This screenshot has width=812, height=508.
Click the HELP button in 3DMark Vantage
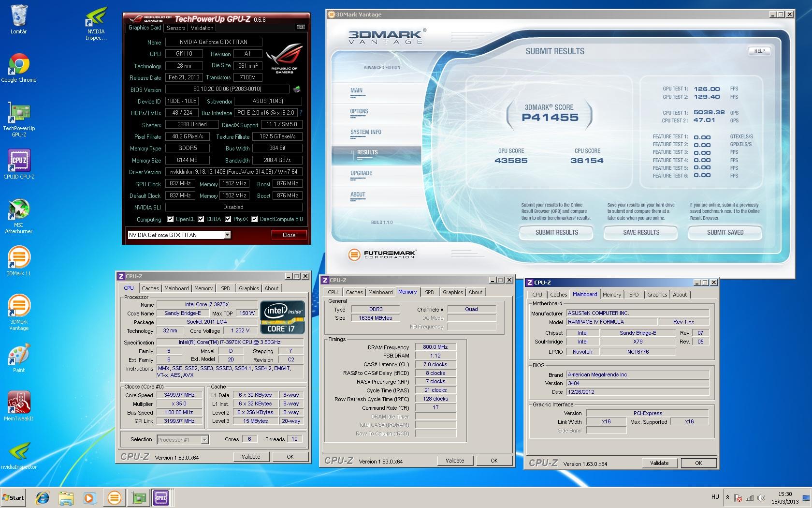point(759,51)
